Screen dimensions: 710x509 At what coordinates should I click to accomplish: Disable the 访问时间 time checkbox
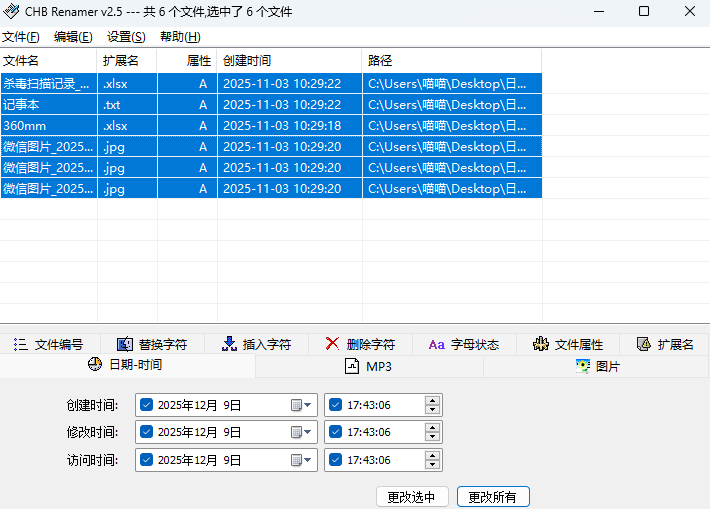click(x=334, y=460)
